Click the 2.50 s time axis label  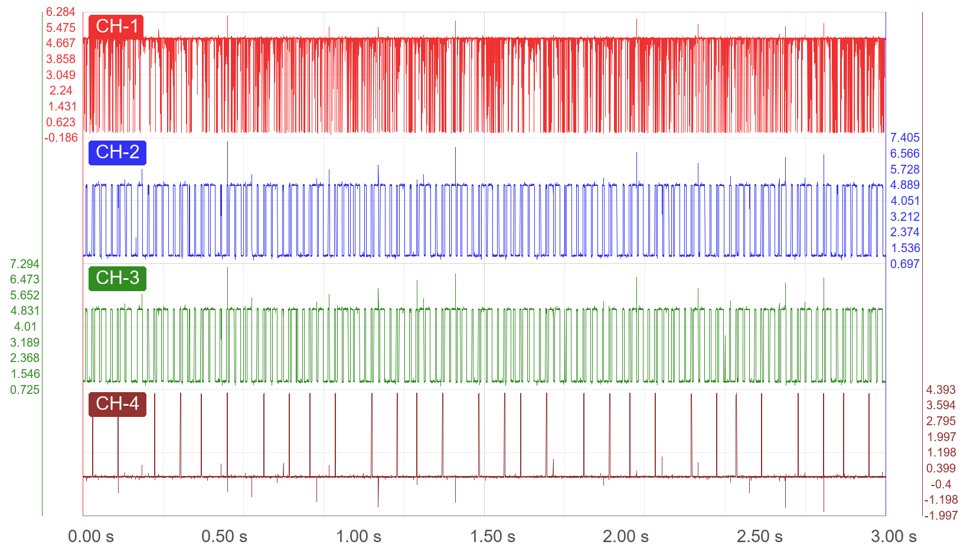click(760, 536)
